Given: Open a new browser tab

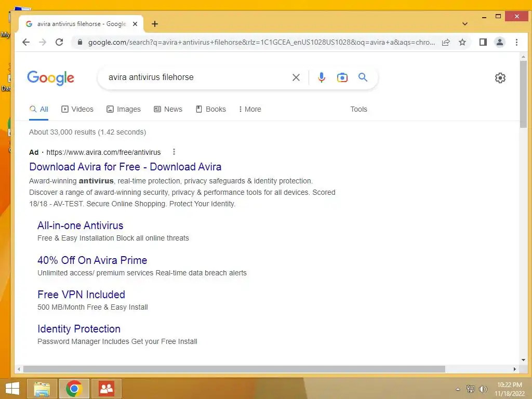Looking at the screenshot, I should click(155, 24).
